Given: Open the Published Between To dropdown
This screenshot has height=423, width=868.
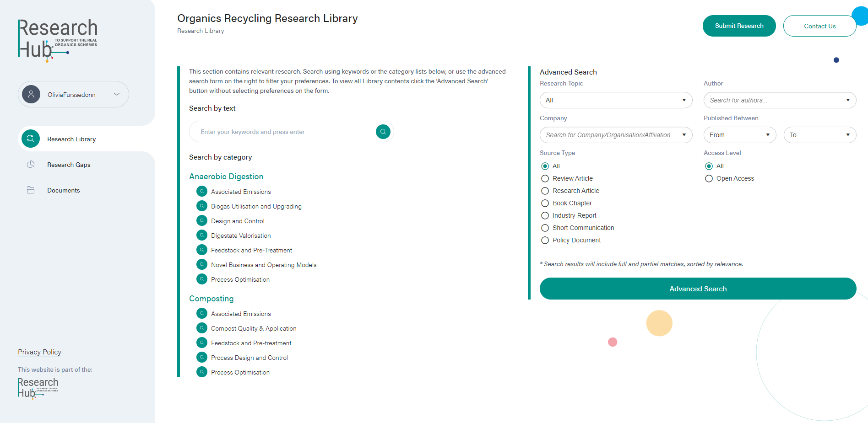Looking at the screenshot, I should pyautogui.click(x=820, y=135).
